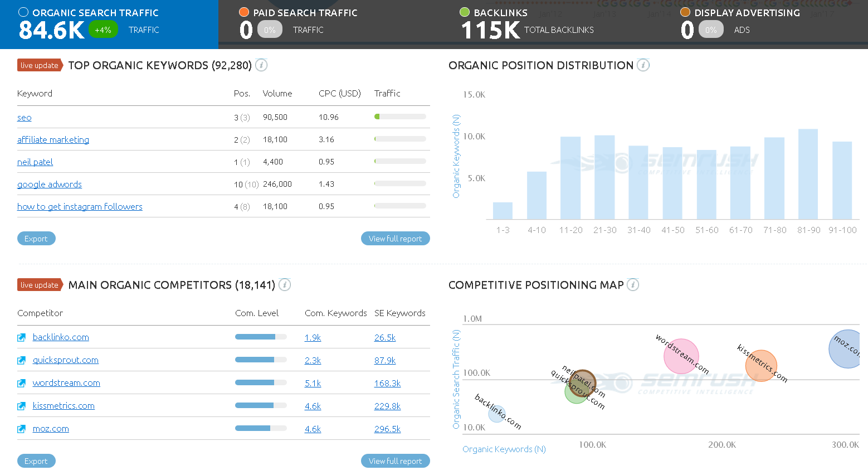Click the Com. Level column header
Screen dimensions: 868x475
(x=257, y=313)
